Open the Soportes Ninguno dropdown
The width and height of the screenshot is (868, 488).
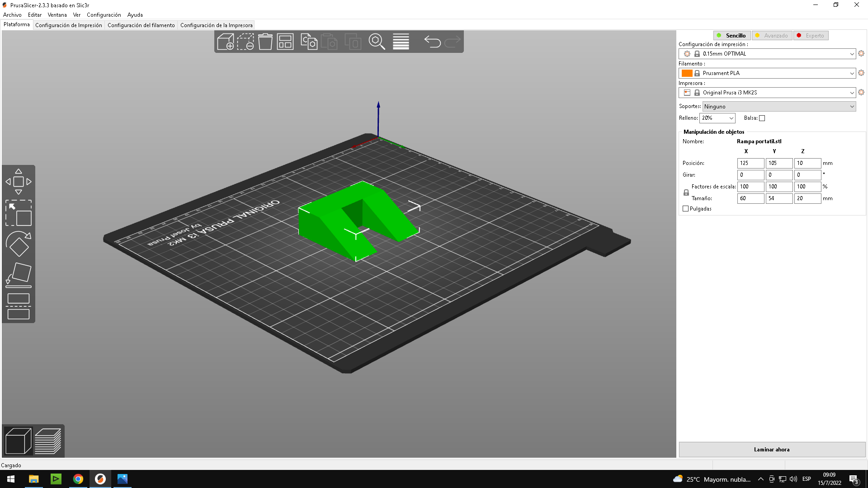779,107
